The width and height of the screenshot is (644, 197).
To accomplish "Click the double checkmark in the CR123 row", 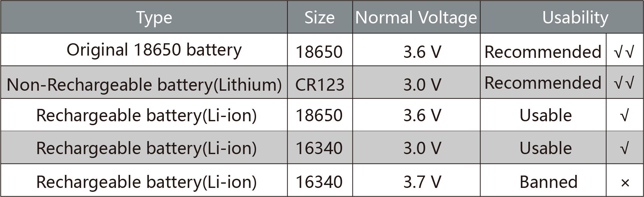I will 624,83.
